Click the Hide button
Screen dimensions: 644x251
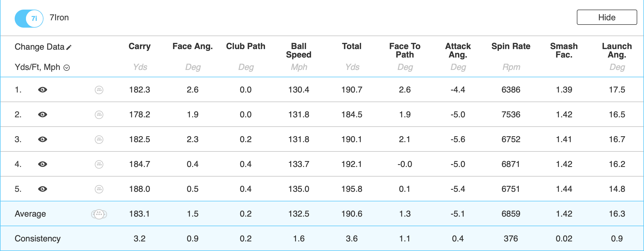pos(606,17)
